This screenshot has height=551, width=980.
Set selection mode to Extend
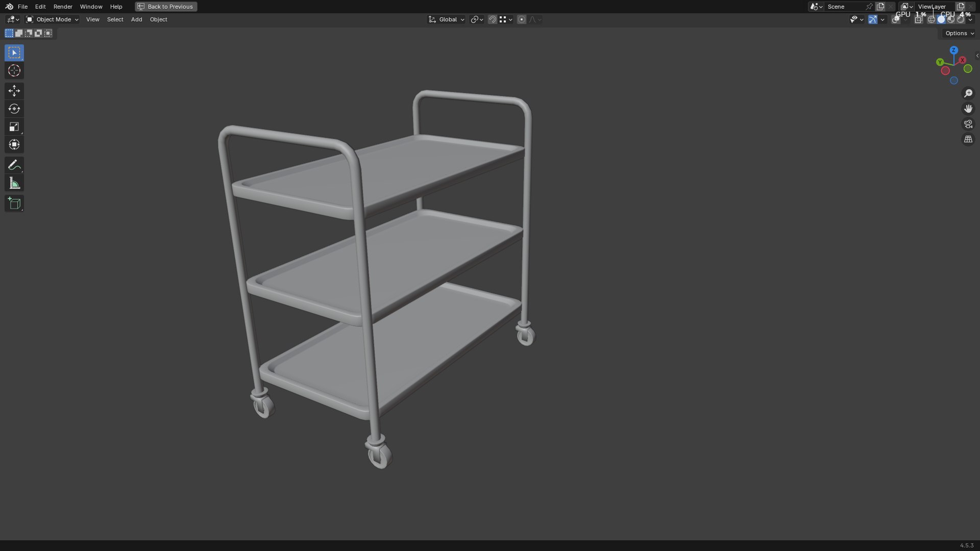(19, 33)
